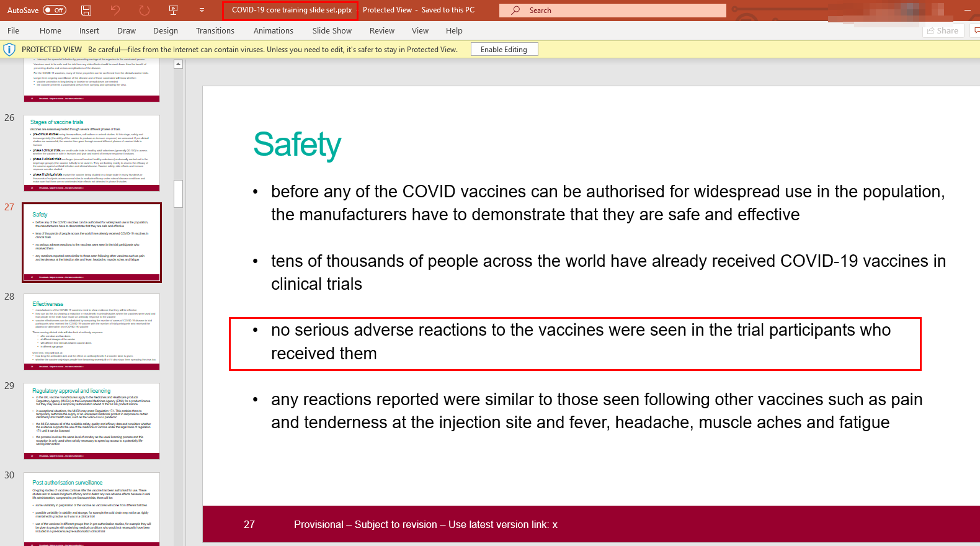Viewport: 980px width, 546px height.
Task: Click bullet 'before any of the COVID vaccines'
Action: [x=608, y=203]
